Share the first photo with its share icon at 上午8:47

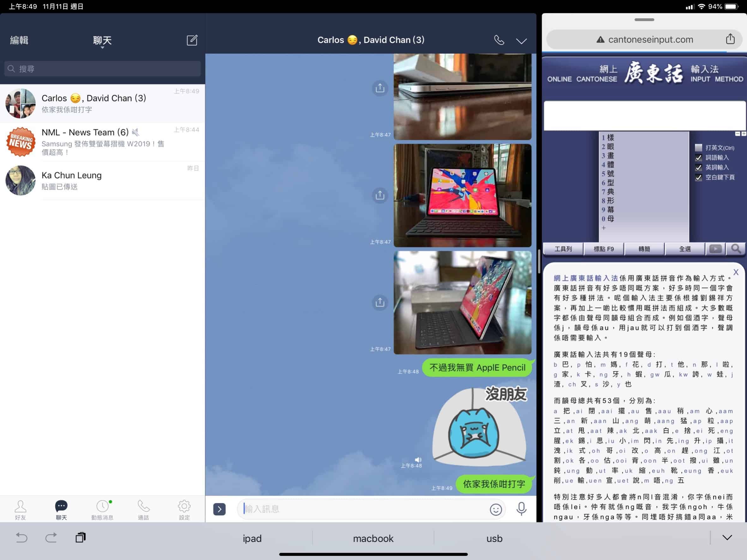point(380,88)
